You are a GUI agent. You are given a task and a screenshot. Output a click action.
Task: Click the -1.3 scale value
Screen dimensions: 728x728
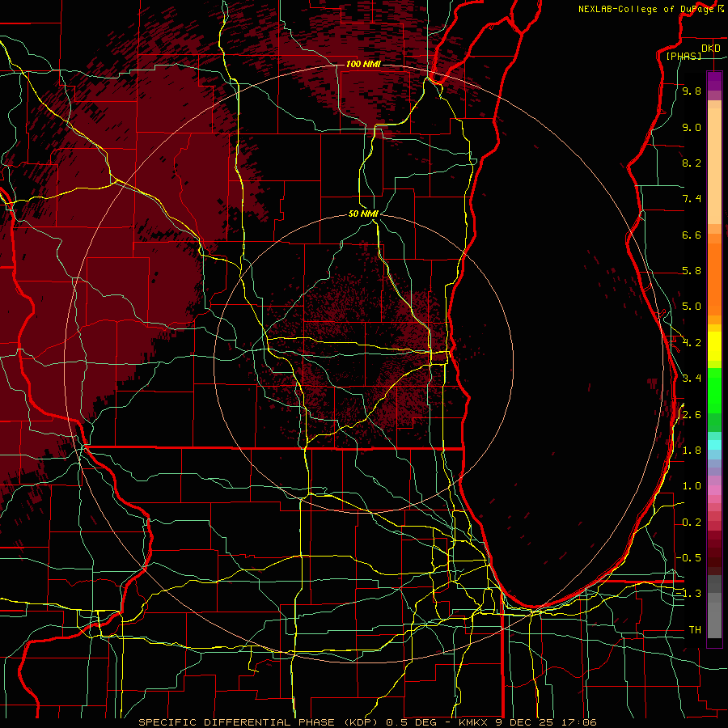(x=688, y=594)
